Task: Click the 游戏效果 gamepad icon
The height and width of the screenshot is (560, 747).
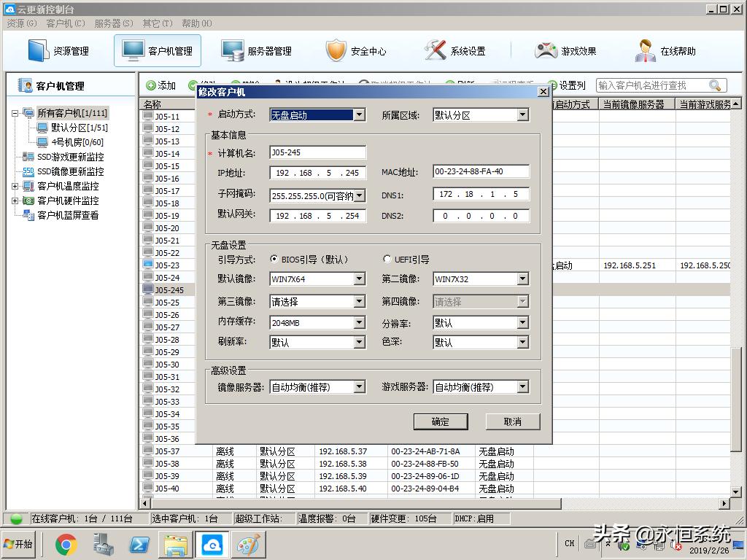Action: [x=546, y=51]
